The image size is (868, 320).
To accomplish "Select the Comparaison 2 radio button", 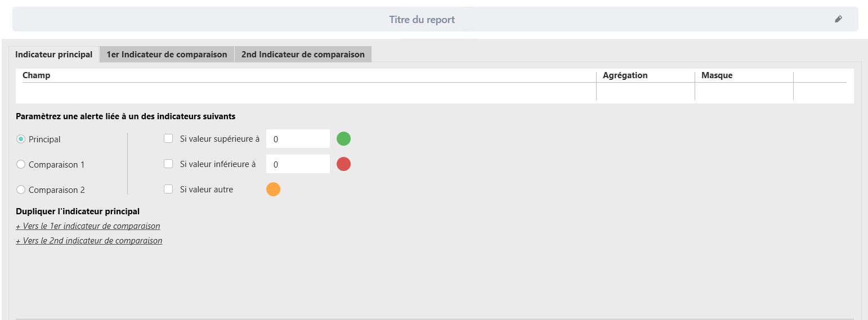I will coord(21,190).
